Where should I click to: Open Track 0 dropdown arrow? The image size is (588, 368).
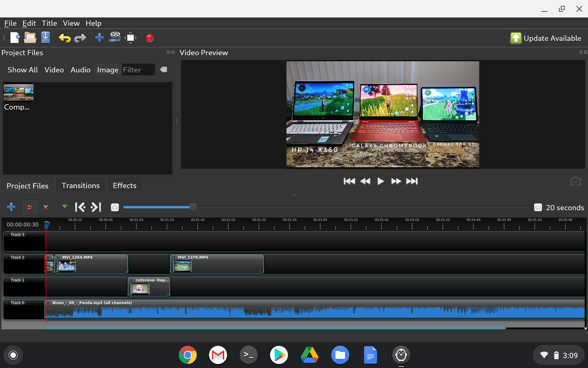(7, 303)
